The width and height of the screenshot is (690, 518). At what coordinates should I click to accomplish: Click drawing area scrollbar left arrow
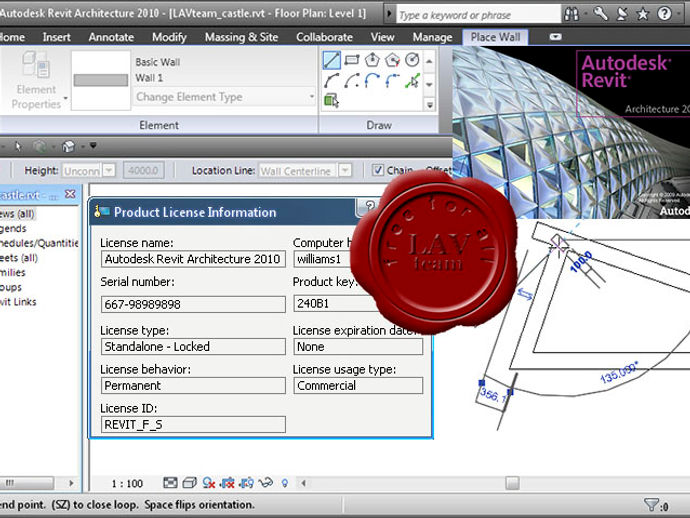[x=303, y=483]
